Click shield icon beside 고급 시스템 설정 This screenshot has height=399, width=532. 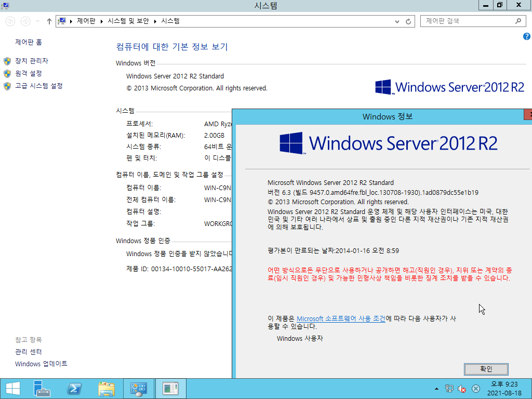(7, 86)
